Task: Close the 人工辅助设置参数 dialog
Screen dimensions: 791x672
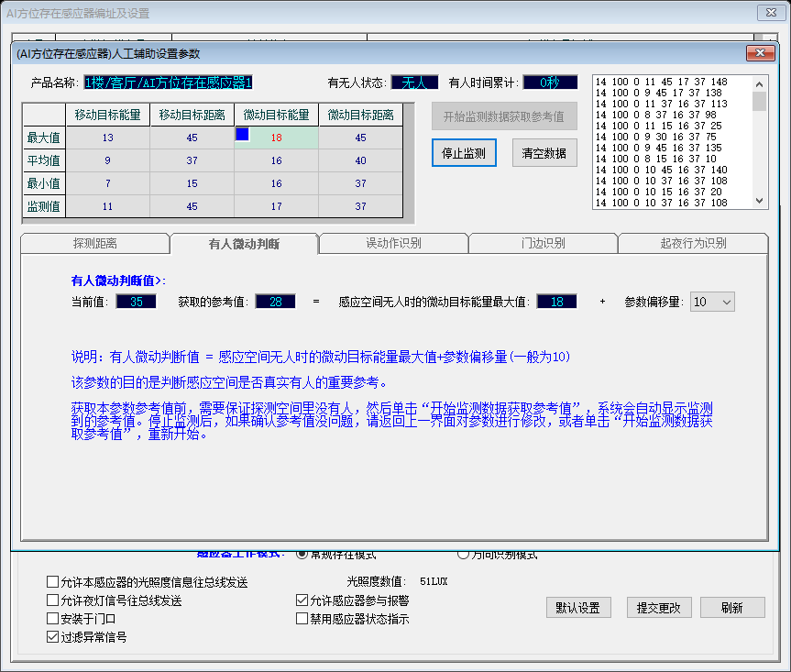Action: [760, 53]
